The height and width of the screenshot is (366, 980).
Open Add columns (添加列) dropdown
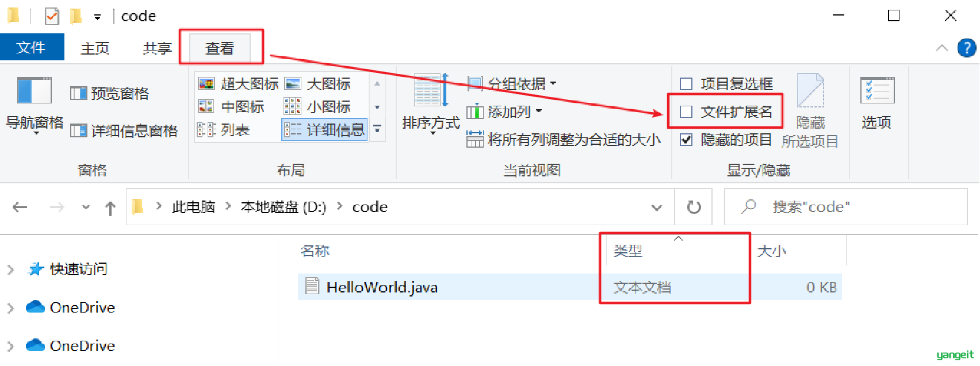504,111
